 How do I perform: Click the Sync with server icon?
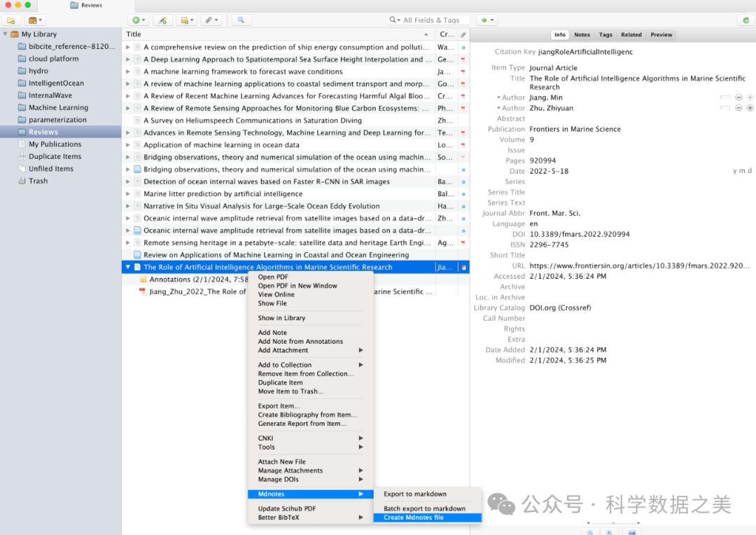point(746,20)
